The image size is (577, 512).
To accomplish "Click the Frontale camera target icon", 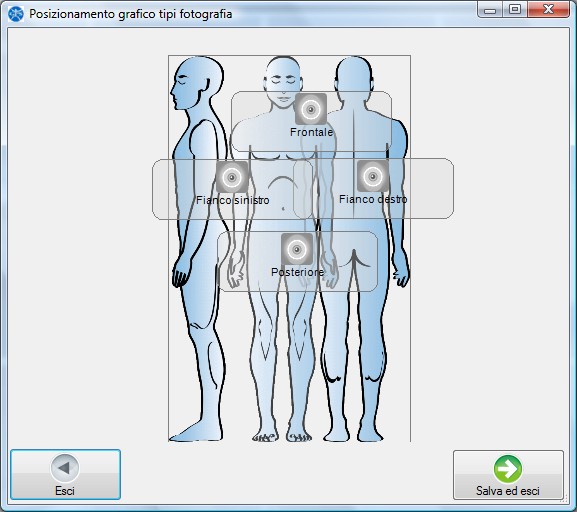I will [311, 109].
